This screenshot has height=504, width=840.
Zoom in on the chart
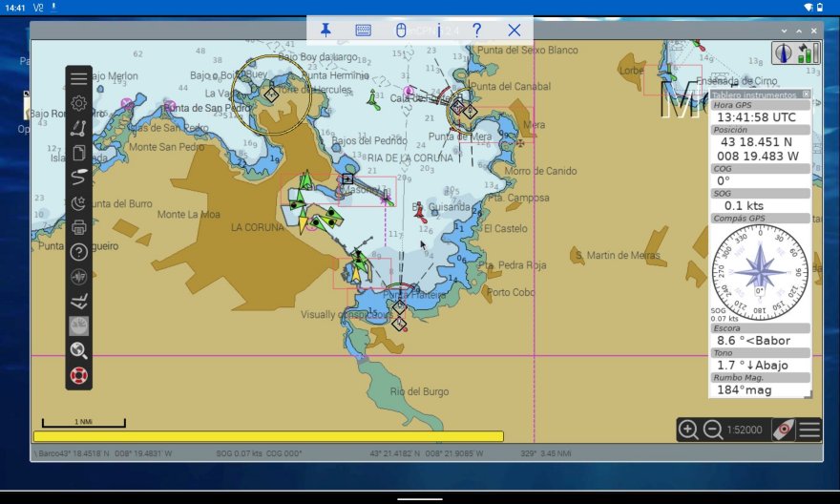[688, 430]
